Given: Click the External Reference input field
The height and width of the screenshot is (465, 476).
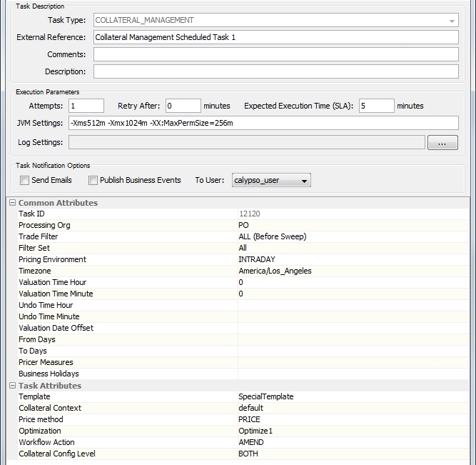Looking at the screenshot, I should pos(275,37).
